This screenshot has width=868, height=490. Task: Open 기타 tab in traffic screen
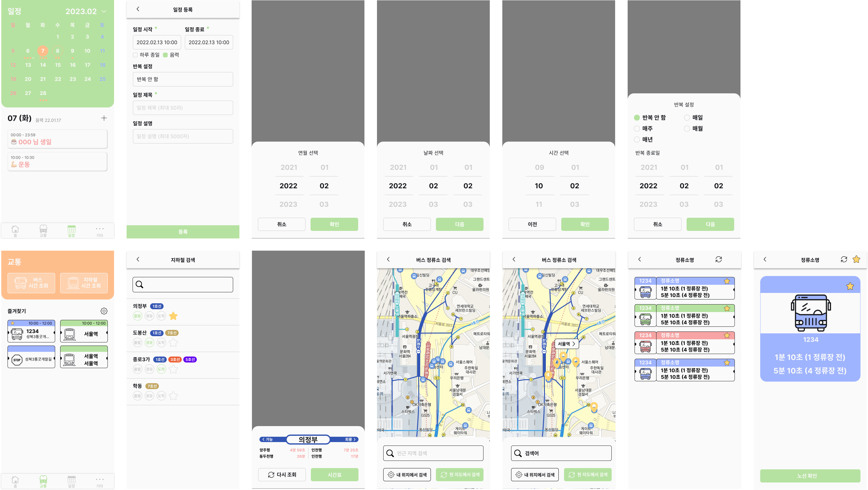pyautogui.click(x=99, y=481)
